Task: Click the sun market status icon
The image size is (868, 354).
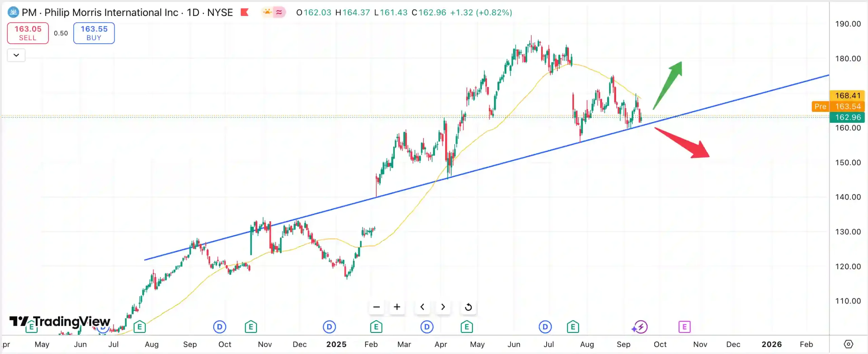Action: coord(267,13)
